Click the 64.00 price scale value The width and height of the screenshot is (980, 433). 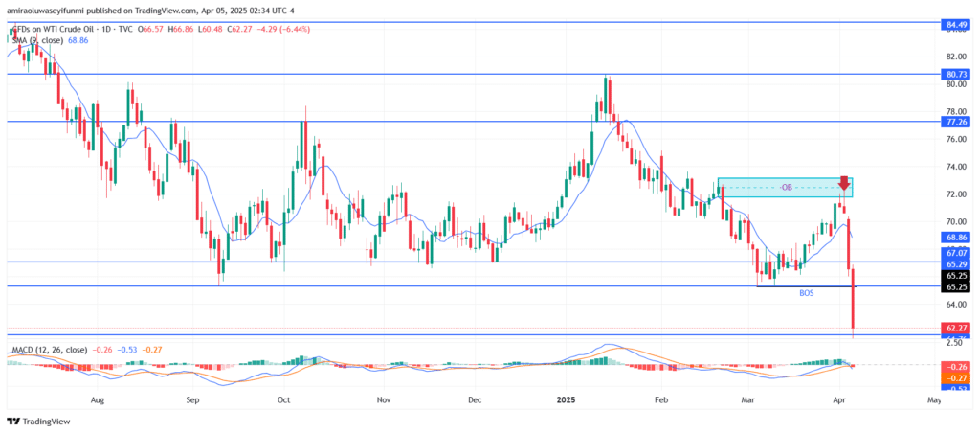pos(957,304)
